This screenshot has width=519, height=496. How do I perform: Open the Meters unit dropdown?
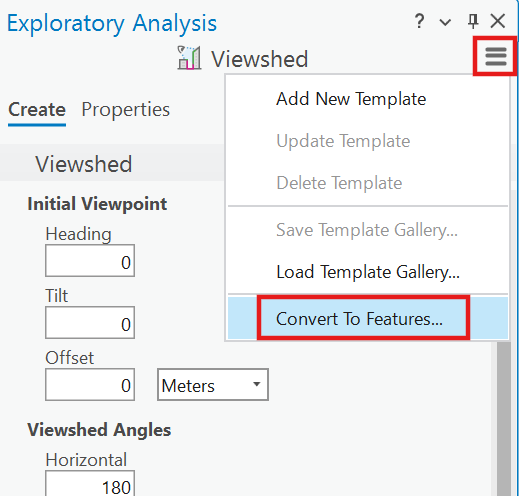point(213,384)
